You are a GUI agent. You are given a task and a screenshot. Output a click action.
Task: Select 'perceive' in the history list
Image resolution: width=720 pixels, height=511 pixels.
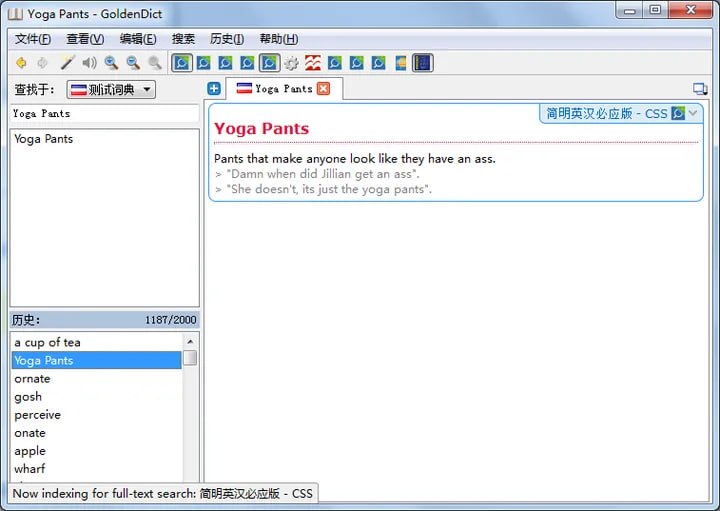[38, 415]
